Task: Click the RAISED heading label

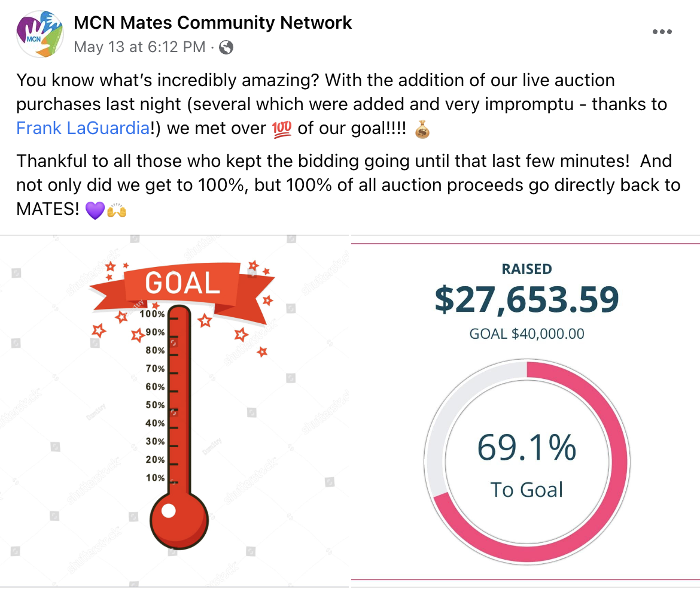Action: (526, 269)
